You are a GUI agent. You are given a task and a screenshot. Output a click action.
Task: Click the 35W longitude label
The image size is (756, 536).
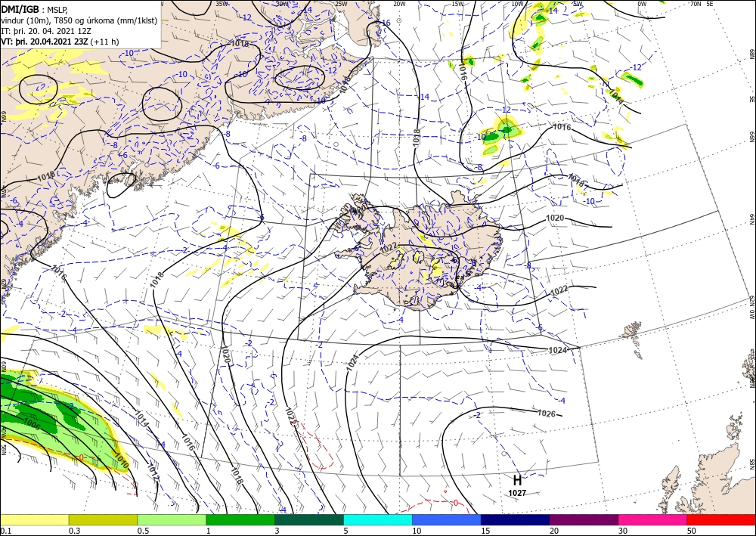point(222,4)
